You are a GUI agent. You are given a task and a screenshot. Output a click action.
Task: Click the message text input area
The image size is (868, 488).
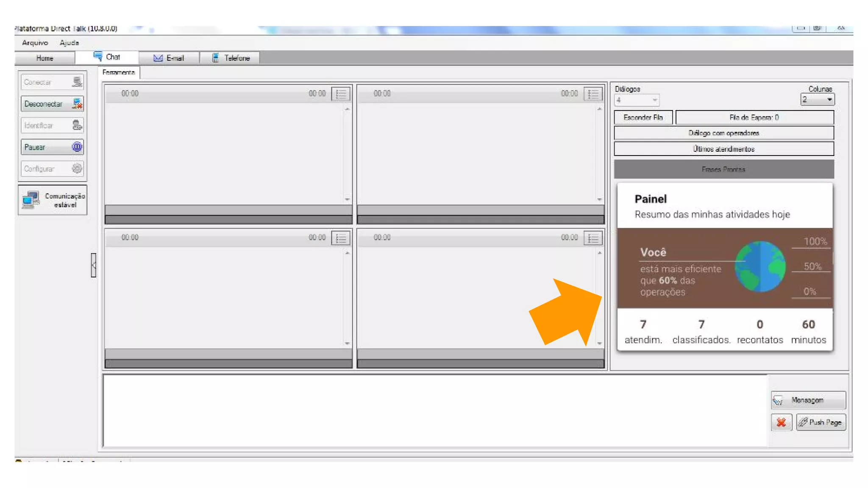pos(434,410)
